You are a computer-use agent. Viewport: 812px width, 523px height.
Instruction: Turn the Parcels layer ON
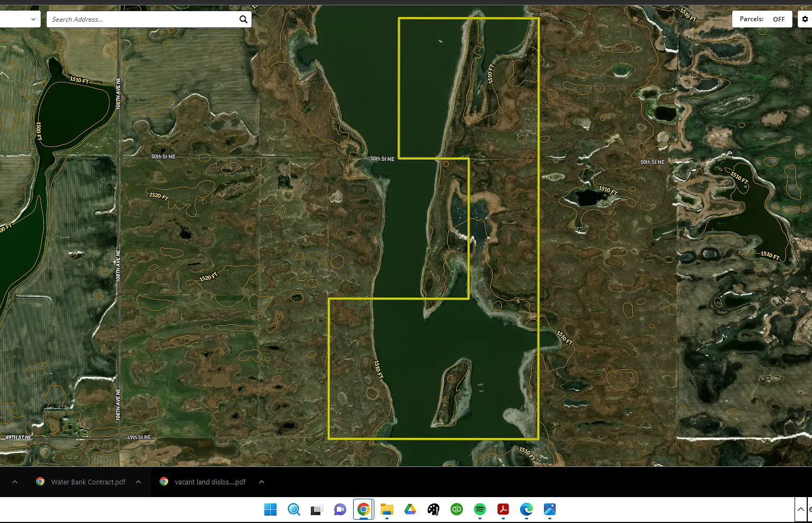(x=779, y=19)
